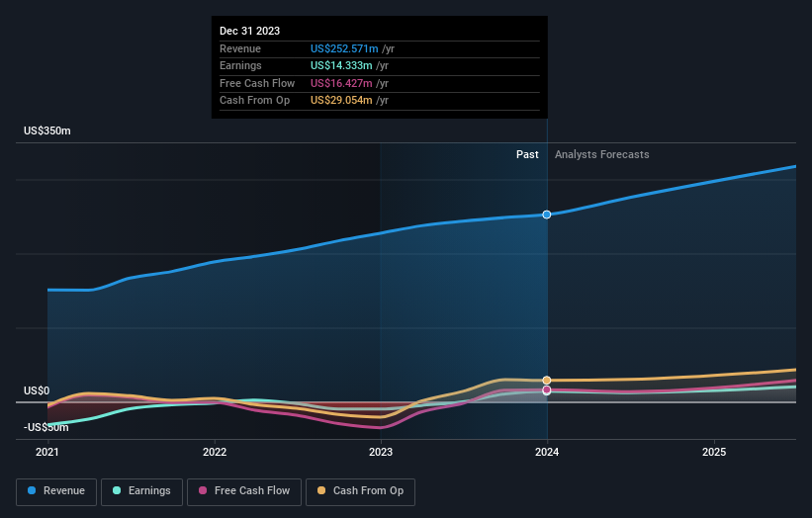Click the tooltip date 'Dec 31 2023'

[249, 31]
